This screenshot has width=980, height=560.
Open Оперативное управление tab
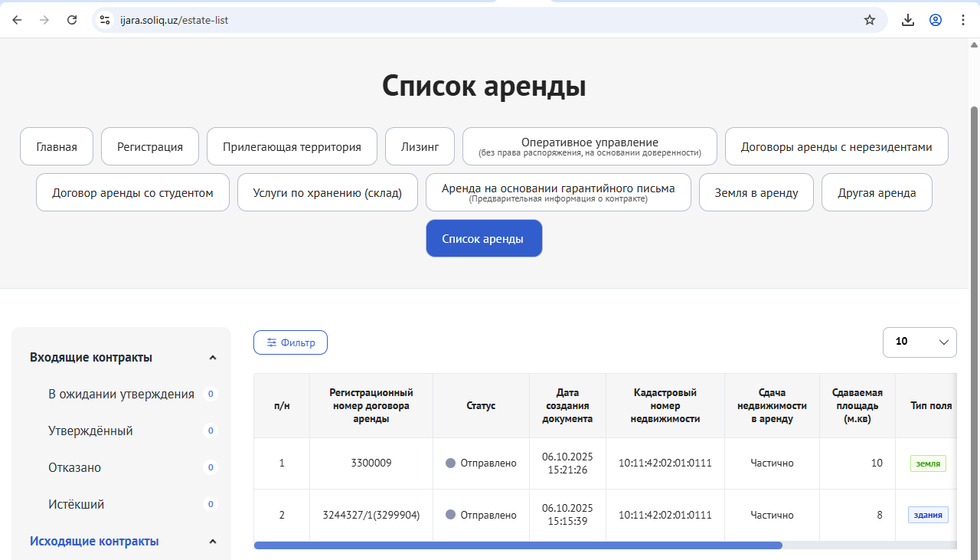[x=590, y=146]
